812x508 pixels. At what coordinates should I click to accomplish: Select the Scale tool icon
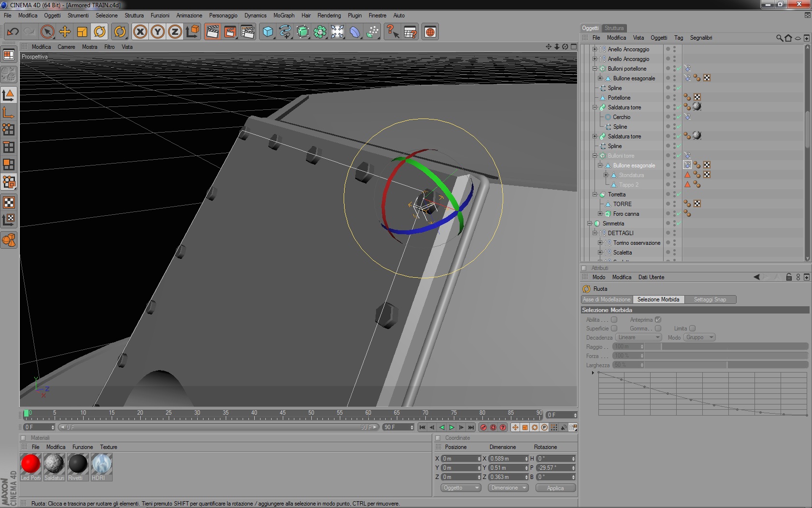pyautogui.click(x=82, y=32)
